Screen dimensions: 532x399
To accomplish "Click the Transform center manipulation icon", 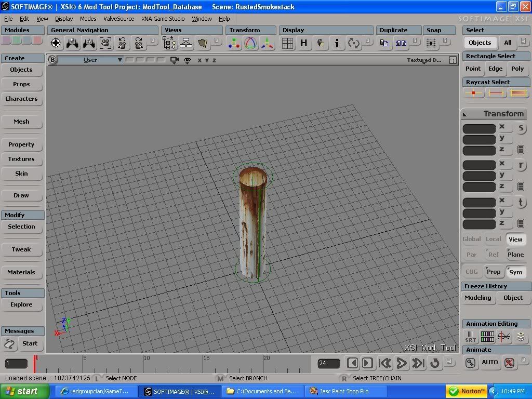I will tap(234, 44).
